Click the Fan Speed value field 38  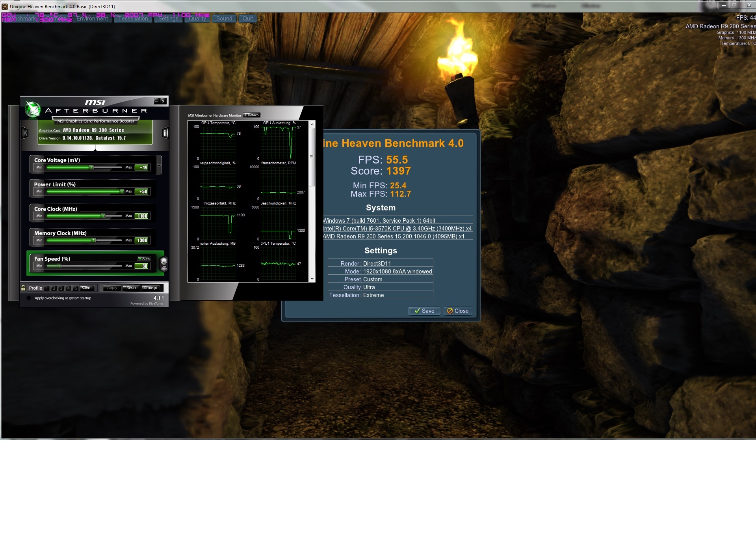point(142,266)
